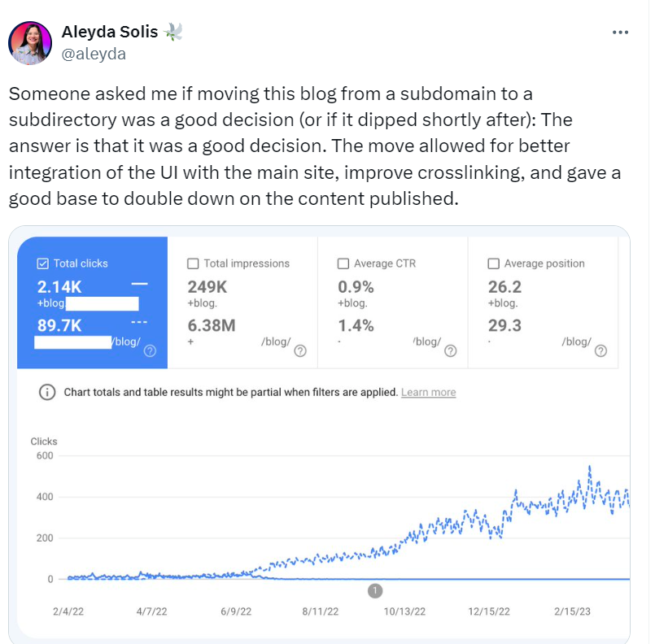Click the peak of the clicks line chart
Viewport: 655px width, 644px height.
[589, 468]
